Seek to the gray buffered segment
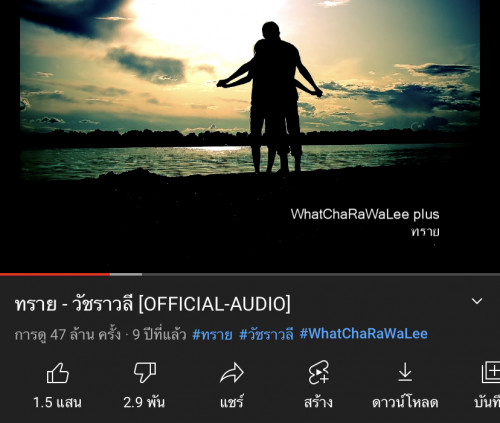 pyautogui.click(x=126, y=274)
